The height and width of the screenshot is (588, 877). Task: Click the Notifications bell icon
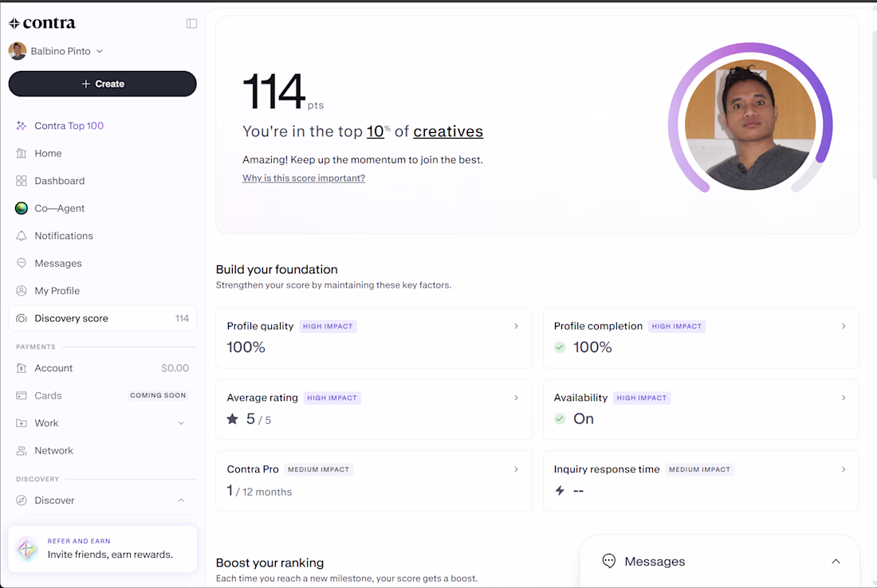(22, 236)
